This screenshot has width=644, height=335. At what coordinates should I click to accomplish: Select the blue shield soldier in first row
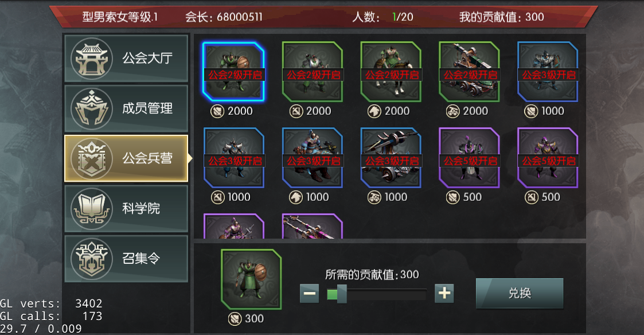click(548, 72)
